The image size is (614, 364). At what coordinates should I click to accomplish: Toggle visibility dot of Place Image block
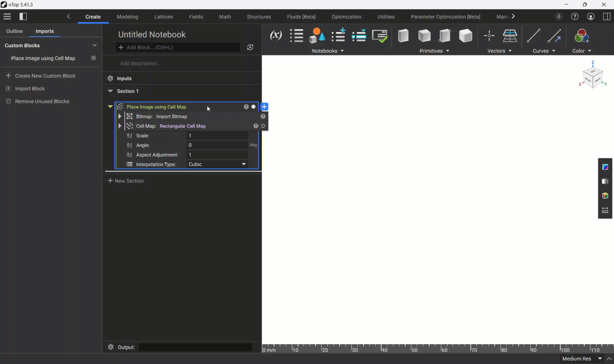254,107
